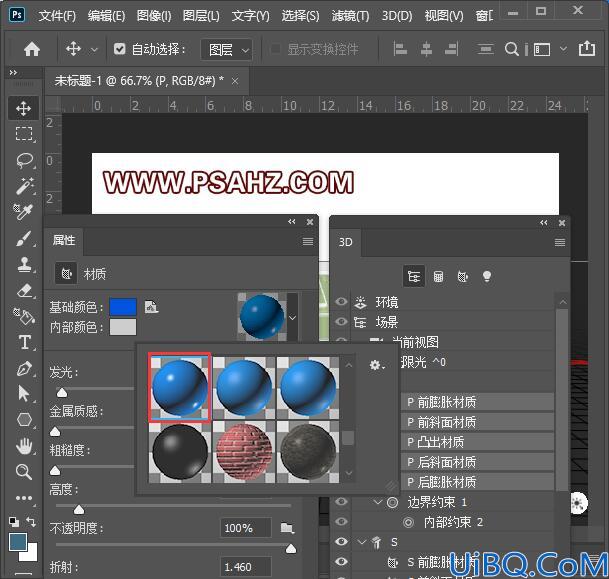The height and width of the screenshot is (579, 609).
Task: Select the P 前膨胀材质 material row
Action: pos(477,402)
